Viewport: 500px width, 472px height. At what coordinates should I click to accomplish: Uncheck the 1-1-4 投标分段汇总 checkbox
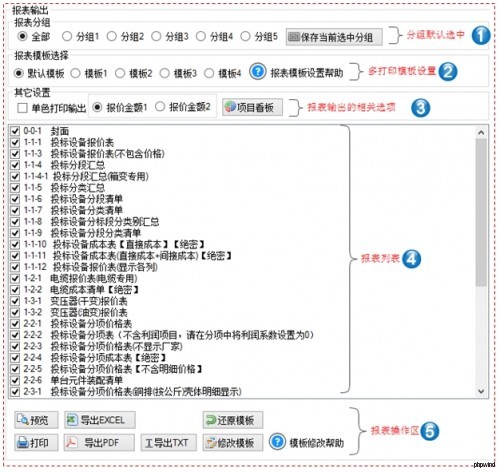[x=15, y=165]
